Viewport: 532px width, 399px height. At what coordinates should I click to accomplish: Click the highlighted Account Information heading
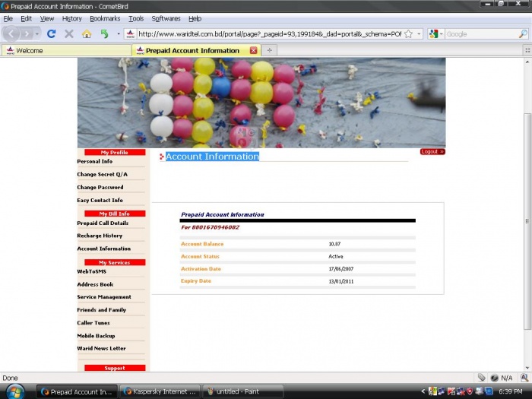(212, 157)
